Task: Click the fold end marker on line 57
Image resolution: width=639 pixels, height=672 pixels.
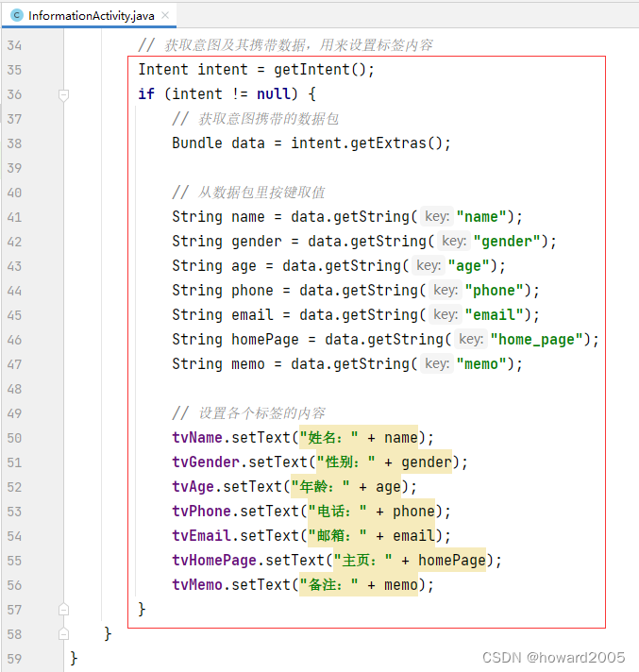Action: 63,610
